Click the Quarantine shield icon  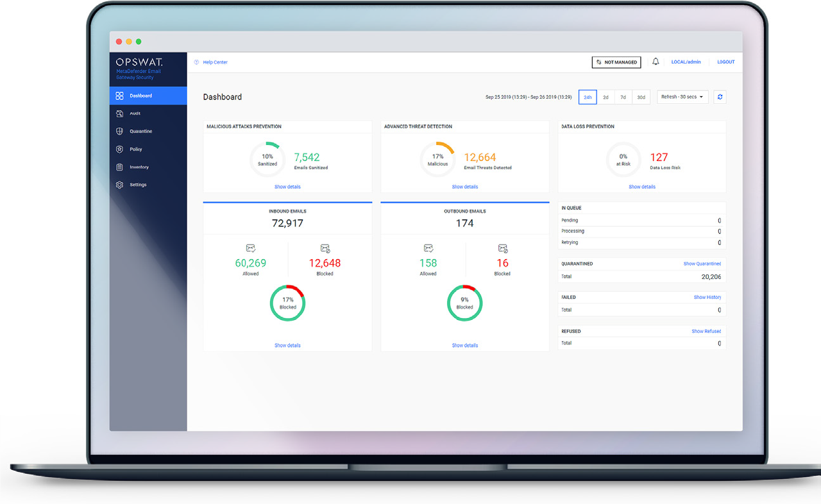pyautogui.click(x=119, y=131)
